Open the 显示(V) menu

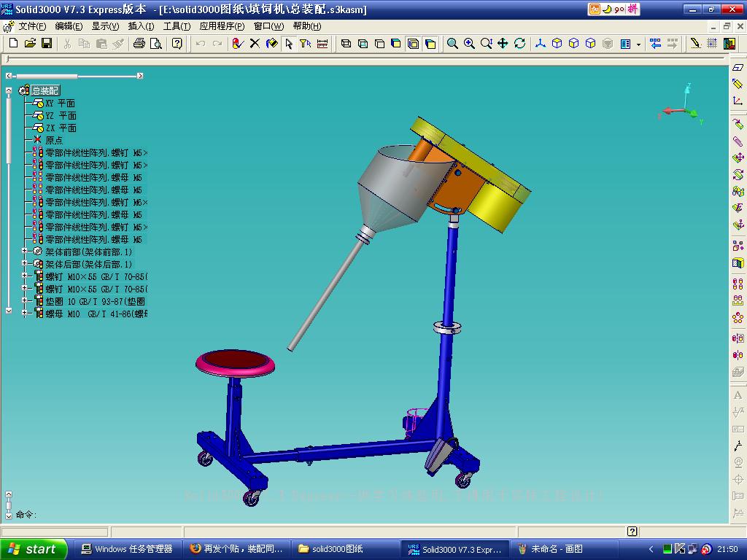105,26
